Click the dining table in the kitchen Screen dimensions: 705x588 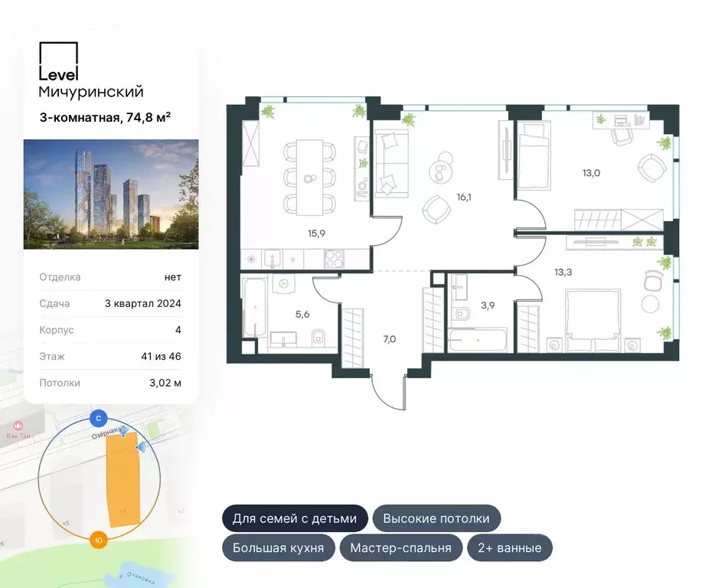coord(309,178)
